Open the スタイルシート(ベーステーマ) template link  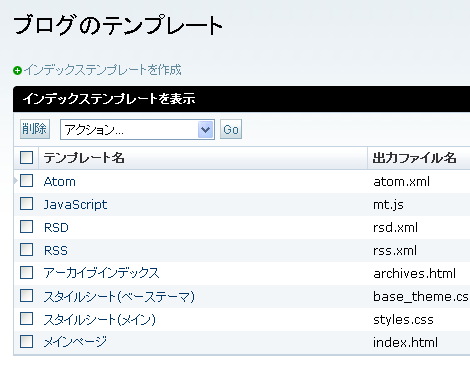[x=119, y=296]
